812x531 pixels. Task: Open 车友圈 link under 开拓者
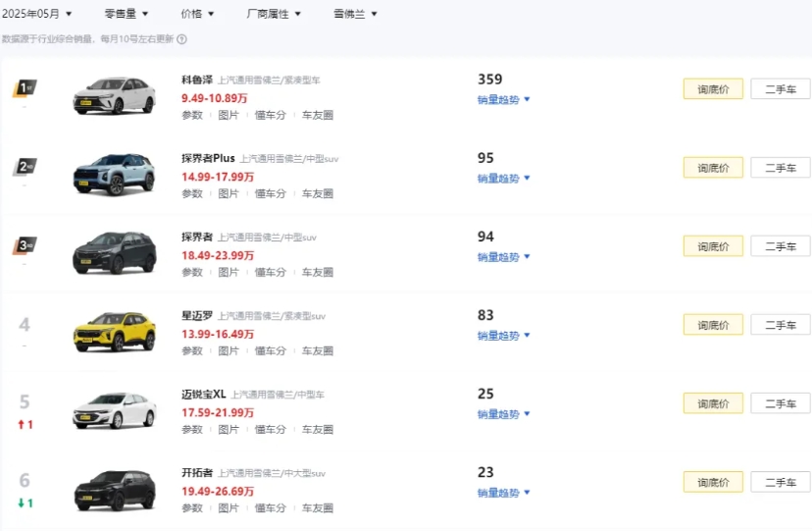(x=318, y=508)
